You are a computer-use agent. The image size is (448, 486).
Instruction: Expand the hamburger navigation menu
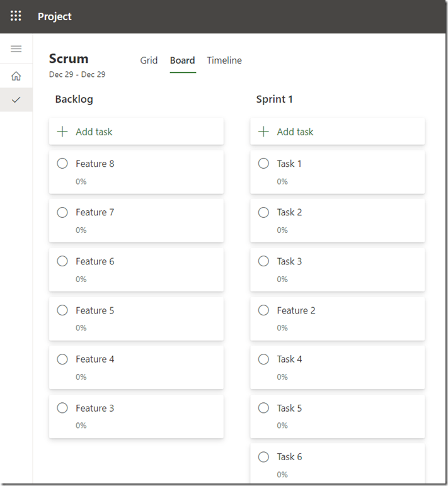pos(16,49)
